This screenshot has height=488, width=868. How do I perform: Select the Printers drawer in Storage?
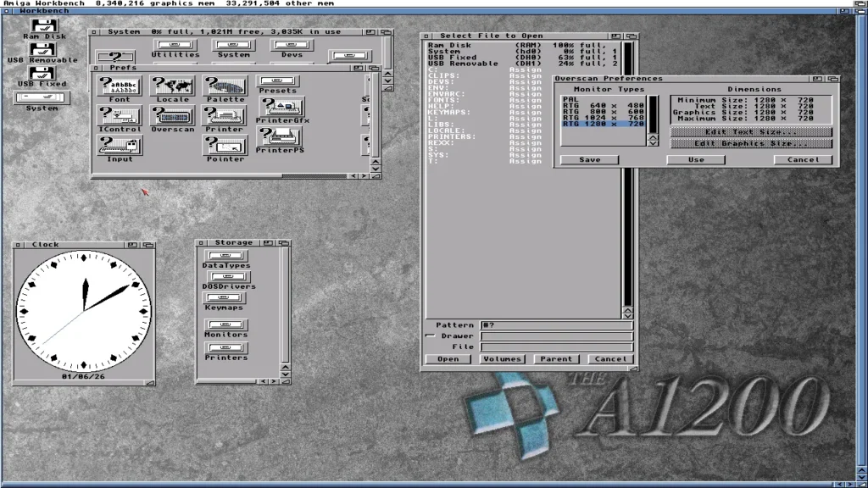(x=225, y=352)
